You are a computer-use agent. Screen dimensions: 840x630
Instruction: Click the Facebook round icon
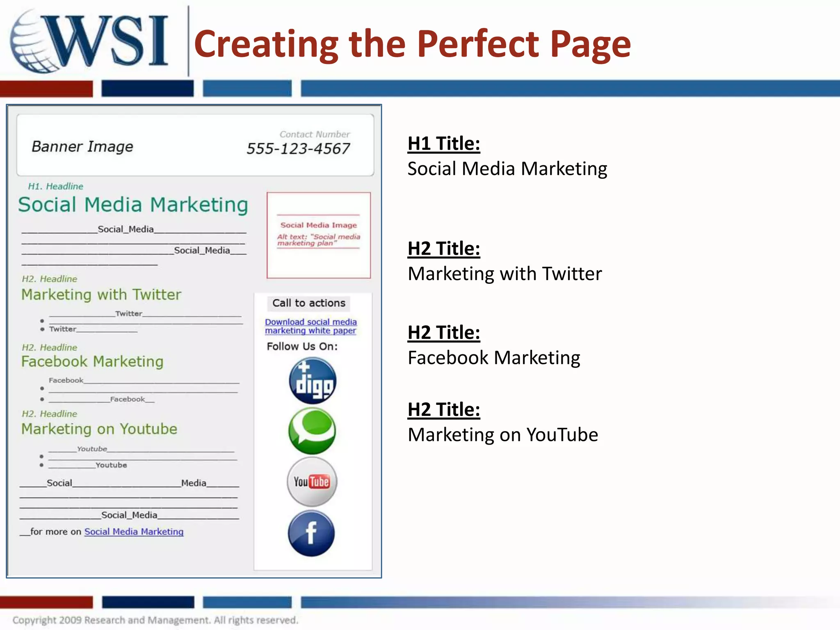pos(311,533)
